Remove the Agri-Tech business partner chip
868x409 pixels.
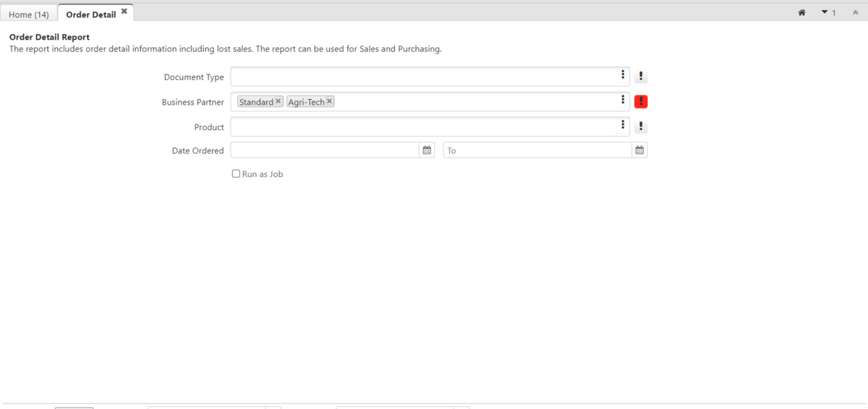pyautogui.click(x=329, y=102)
